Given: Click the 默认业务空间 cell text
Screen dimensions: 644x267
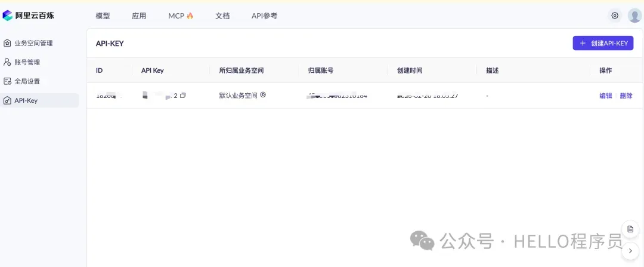Looking at the screenshot, I should [238, 96].
